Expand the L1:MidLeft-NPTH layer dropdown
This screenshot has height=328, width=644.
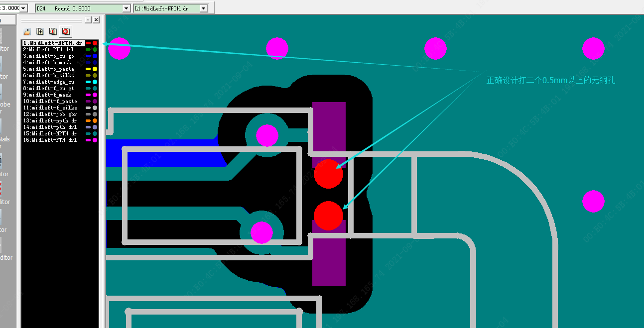click(203, 8)
